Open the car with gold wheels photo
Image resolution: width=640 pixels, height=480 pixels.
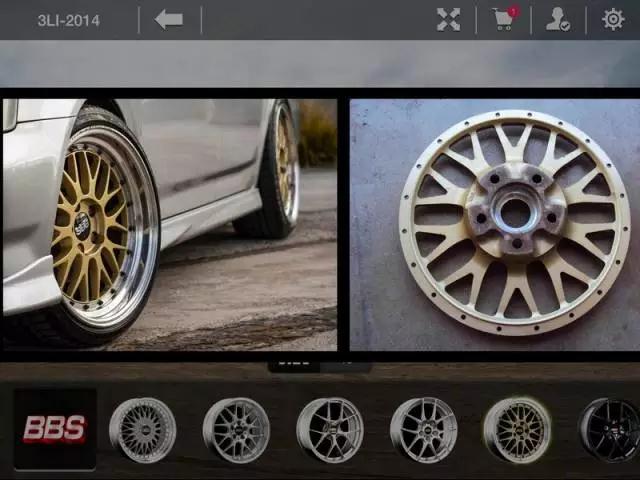[170, 223]
